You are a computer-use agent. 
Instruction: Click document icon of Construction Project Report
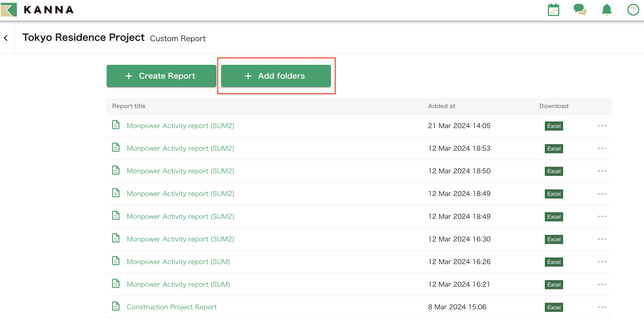pyautogui.click(x=116, y=306)
